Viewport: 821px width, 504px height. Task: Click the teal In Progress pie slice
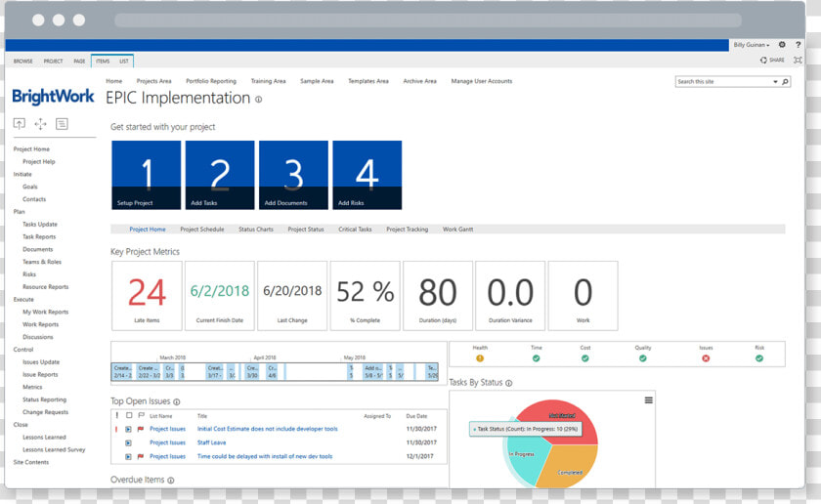click(524, 461)
